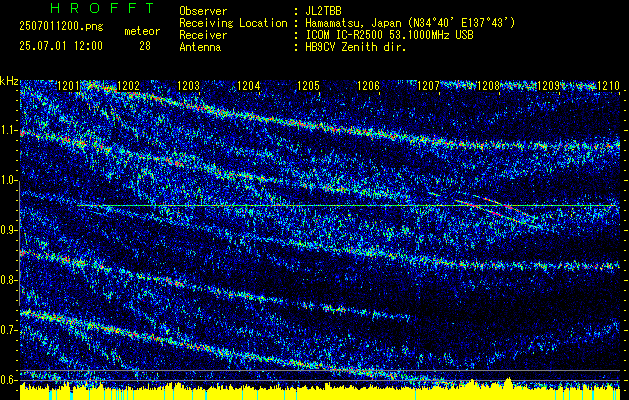Click the 1204 time marker
Image resolution: width=629 pixels, height=400 pixels.
click(249, 86)
